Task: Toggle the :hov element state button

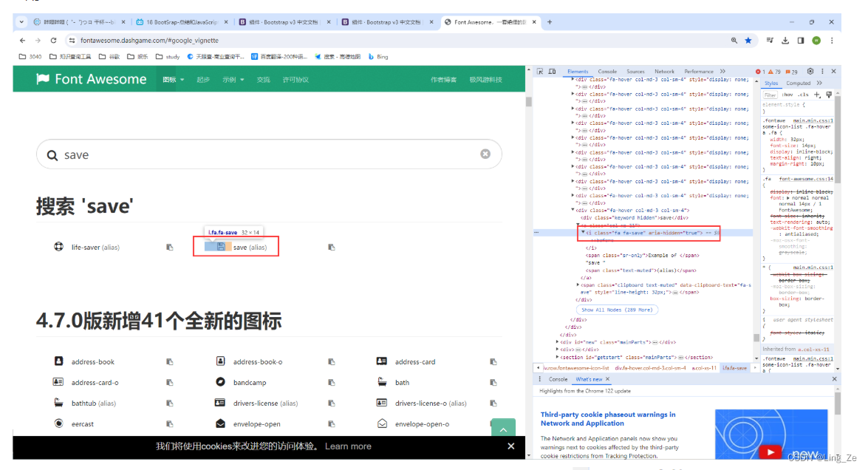Action: point(787,95)
